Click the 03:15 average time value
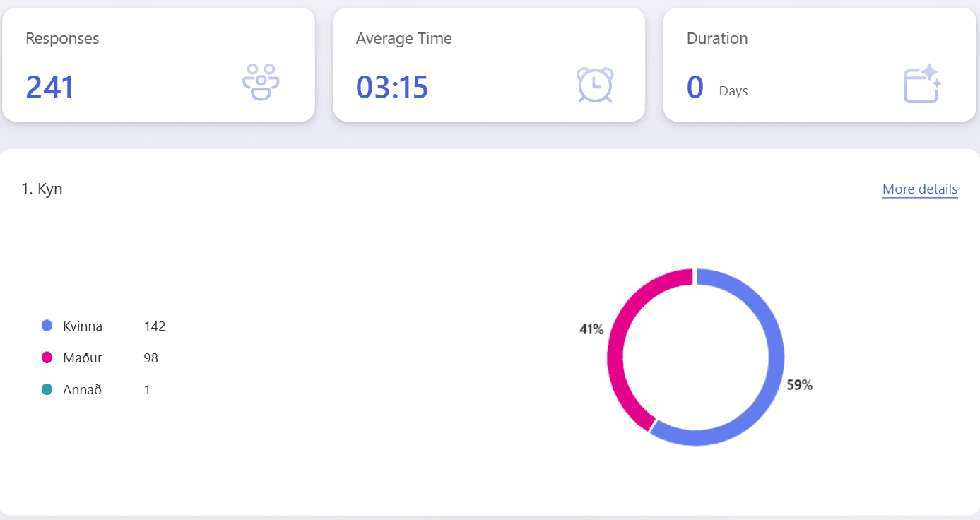Image resolution: width=980 pixels, height=520 pixels. (392, 88)
